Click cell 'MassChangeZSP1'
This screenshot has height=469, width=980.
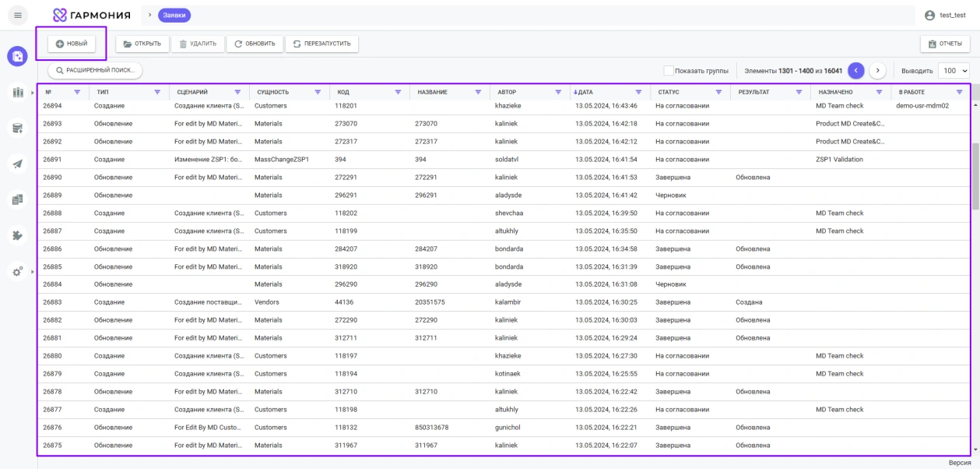click(x=282, y=159)
